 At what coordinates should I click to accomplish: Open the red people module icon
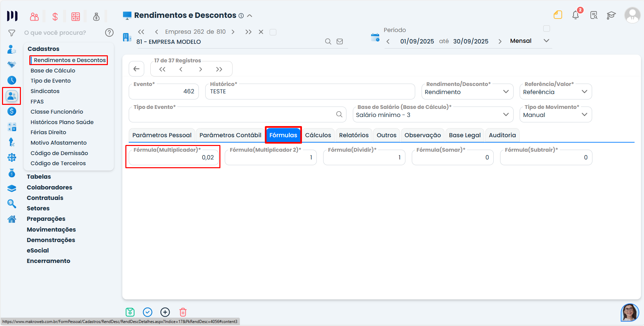(34, 17)
